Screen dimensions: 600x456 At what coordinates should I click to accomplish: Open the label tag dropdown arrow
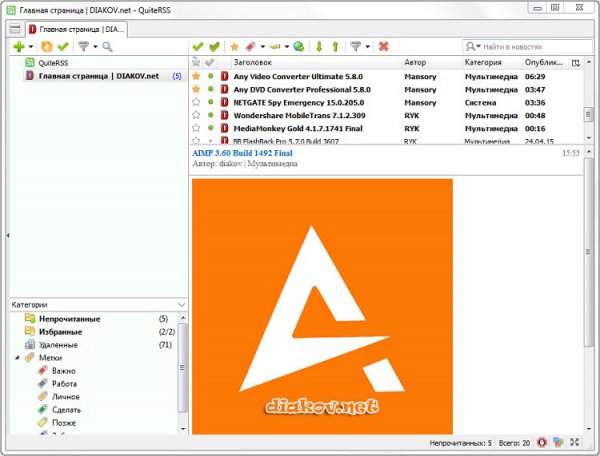[262, 47]
